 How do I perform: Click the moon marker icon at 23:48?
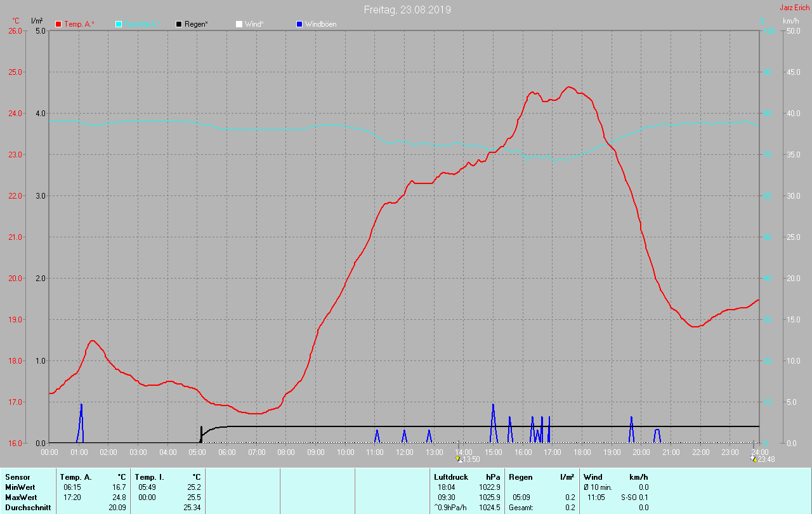point(754,458)
